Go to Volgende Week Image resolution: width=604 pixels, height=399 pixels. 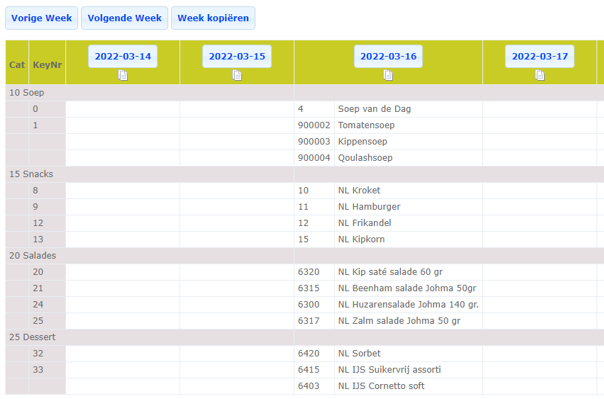coord(124,18)
